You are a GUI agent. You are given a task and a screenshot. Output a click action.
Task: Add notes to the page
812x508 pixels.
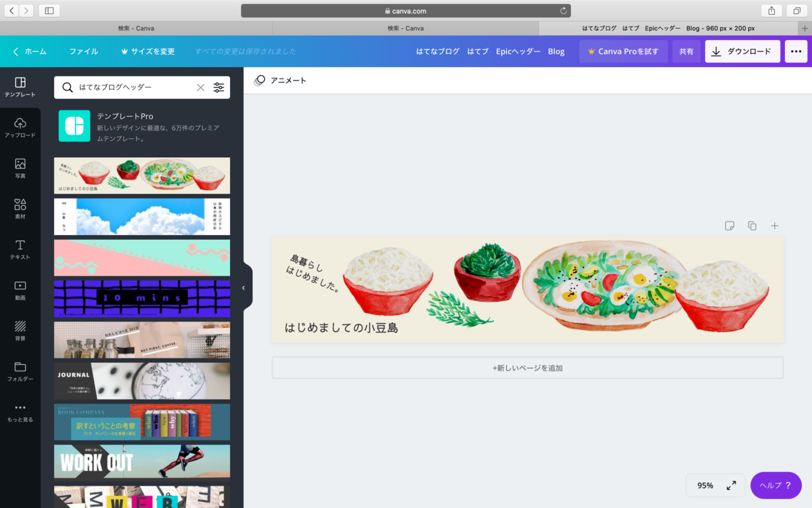point(729,226)
